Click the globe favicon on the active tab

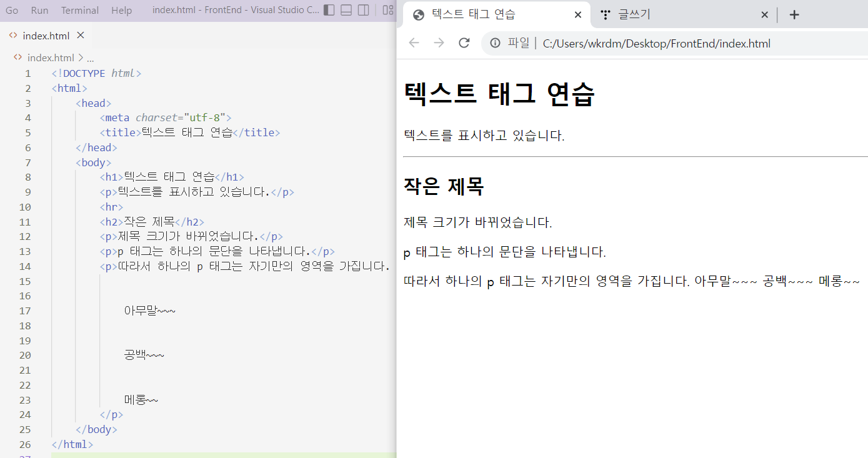(419, 14)
